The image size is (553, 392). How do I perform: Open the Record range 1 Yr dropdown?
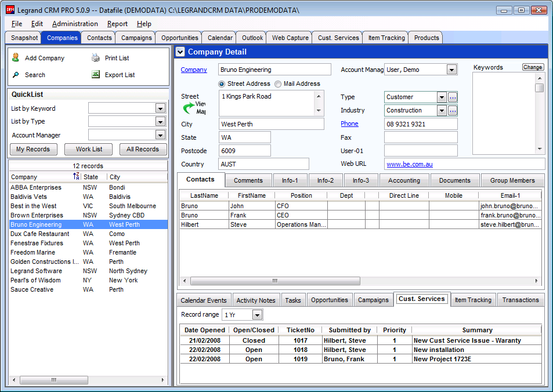click(258, 315)
